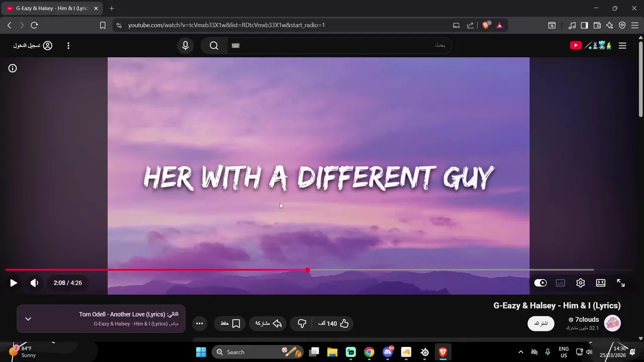The width and height of the screenshot is (644, 362).
Task: Click the red video progress bar scrubber
Action: 307,270
